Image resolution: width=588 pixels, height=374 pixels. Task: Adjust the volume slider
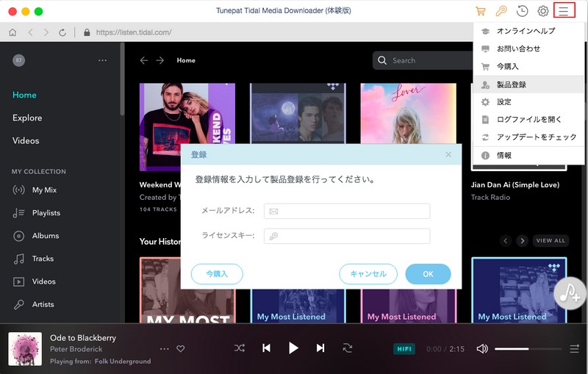(528, 349)
